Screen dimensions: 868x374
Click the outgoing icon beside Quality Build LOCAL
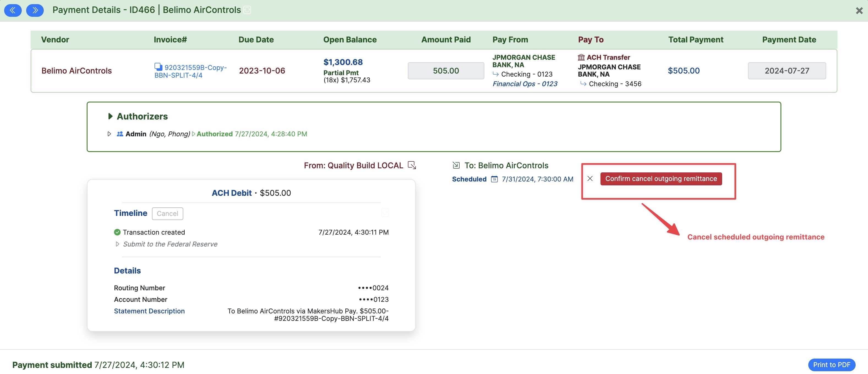point(412,165)
